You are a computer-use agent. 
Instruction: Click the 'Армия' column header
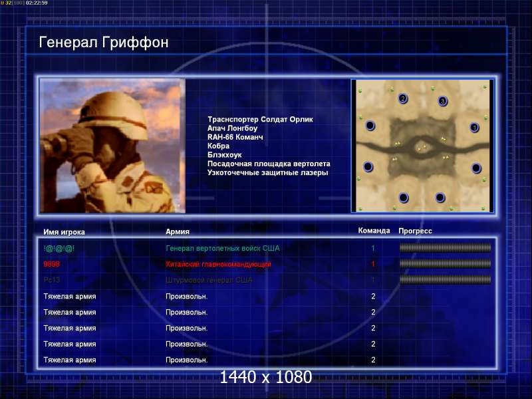pos(178,231)
